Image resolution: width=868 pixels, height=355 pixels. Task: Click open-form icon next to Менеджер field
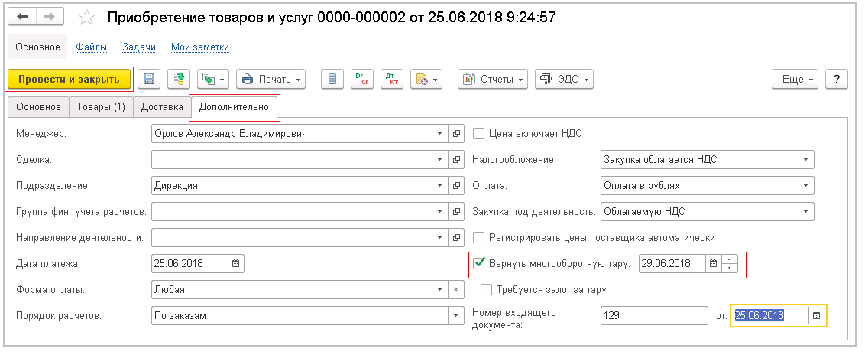click(457, 133)
